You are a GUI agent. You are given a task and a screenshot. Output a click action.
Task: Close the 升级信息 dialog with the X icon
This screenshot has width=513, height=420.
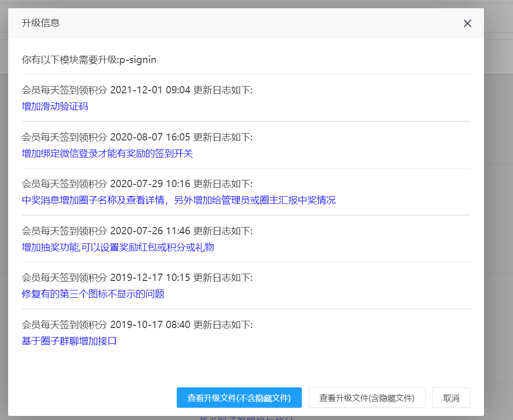[x=467, y=24]
